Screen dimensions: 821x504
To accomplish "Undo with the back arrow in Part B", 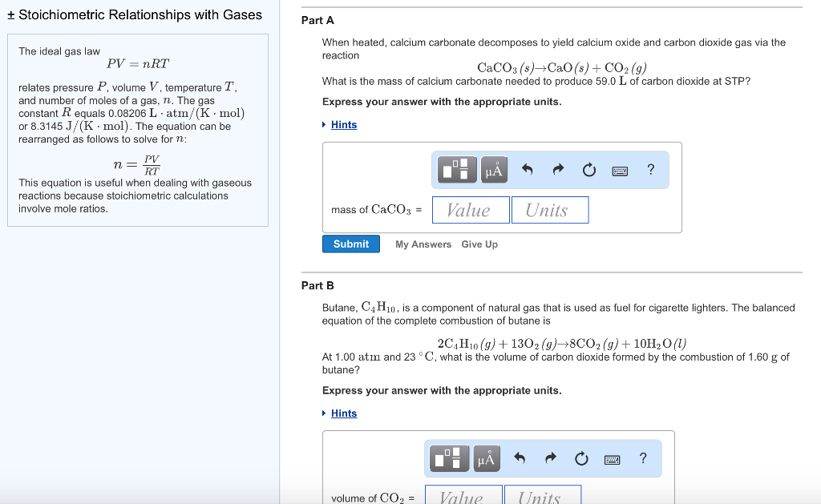I will pyautogui.click(x=518, y=458).
